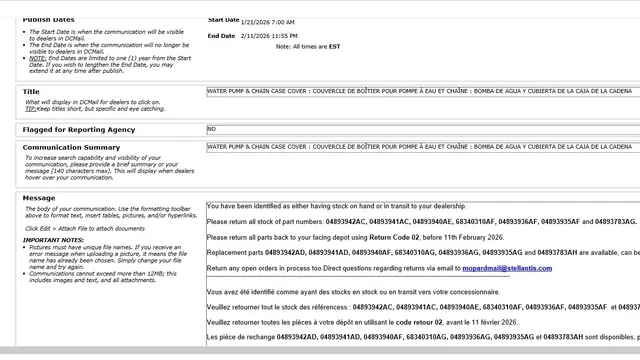Click the note 'Communications cannot exceed more than 12MB'
This screenshot has width=640, height=360.
click(103, 277)
